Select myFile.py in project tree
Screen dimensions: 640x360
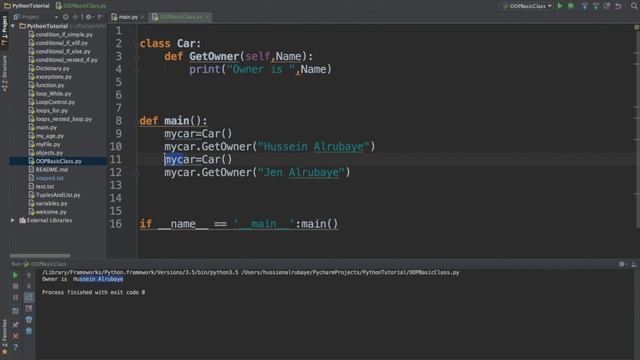(44, 144)
